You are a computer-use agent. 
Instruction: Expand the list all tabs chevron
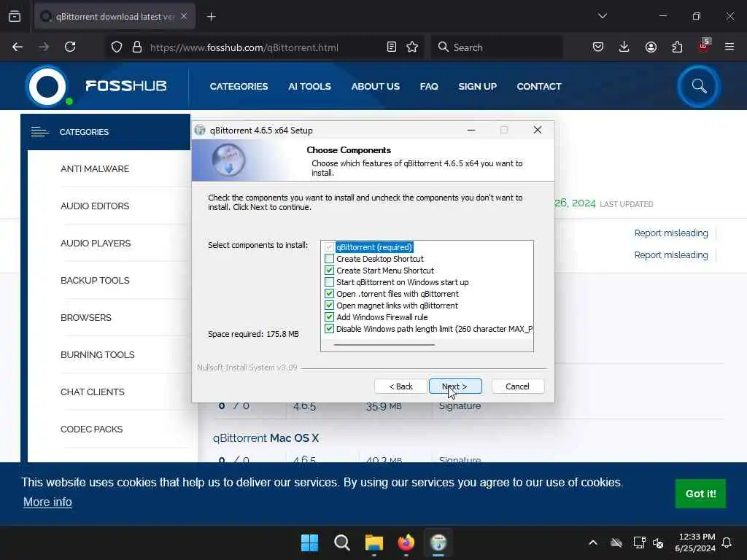(602, 16)
